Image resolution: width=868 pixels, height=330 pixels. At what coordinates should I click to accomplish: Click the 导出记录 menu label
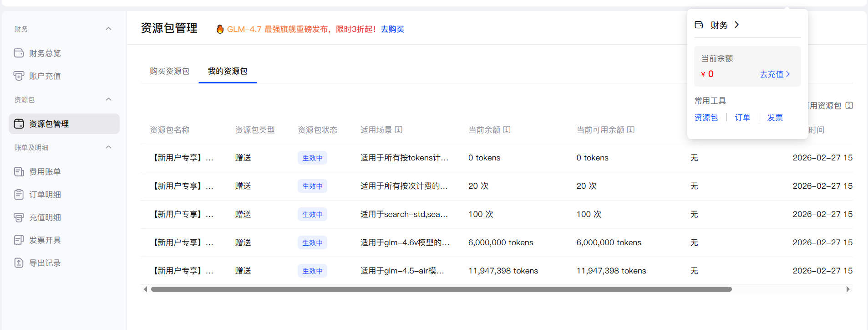45,263
